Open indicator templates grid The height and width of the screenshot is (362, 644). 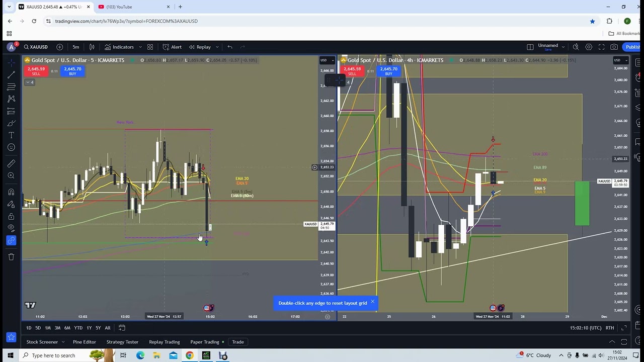(150, 47)
